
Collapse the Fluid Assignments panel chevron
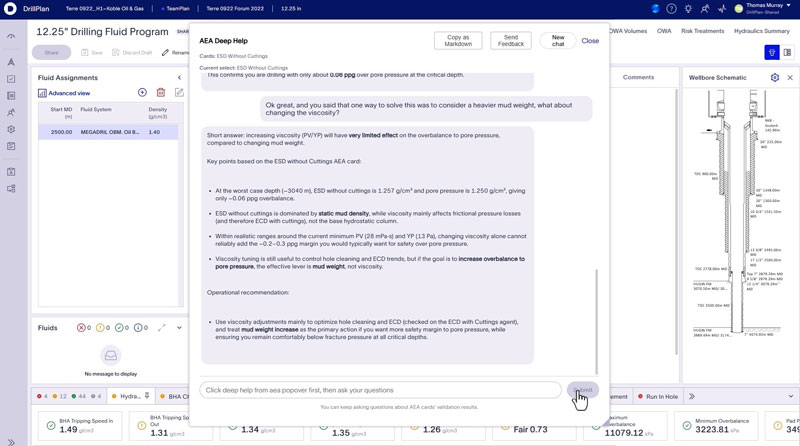[179, 78]
